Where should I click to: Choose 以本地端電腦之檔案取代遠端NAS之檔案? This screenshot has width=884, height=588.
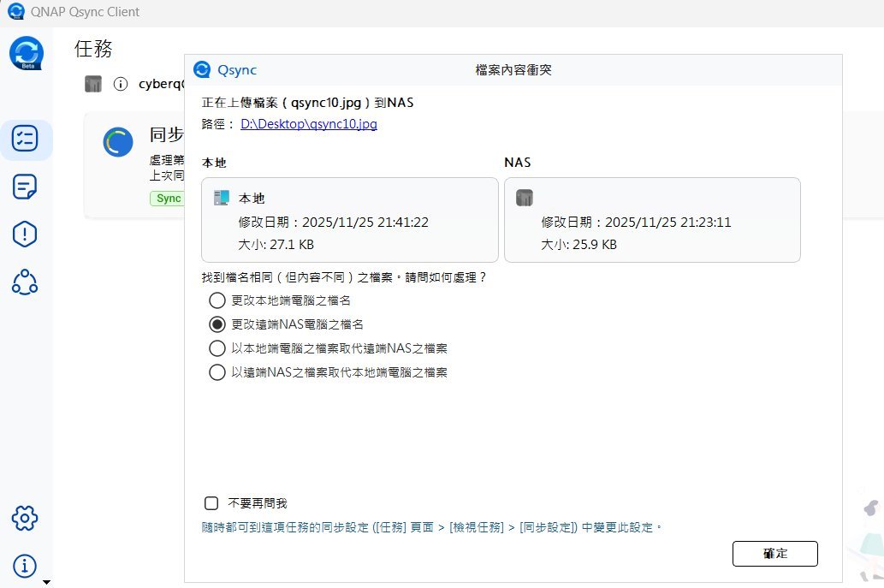pyautogui.click(x=217, y=348)
